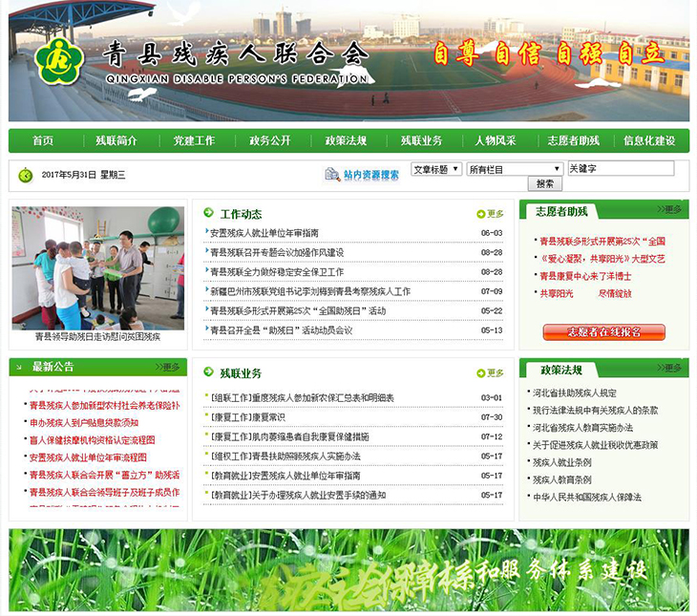Open the 安置残疾人就业单位年审指南 news link
The width and height of the screenshot is (697, 616).
click(264, 233)
